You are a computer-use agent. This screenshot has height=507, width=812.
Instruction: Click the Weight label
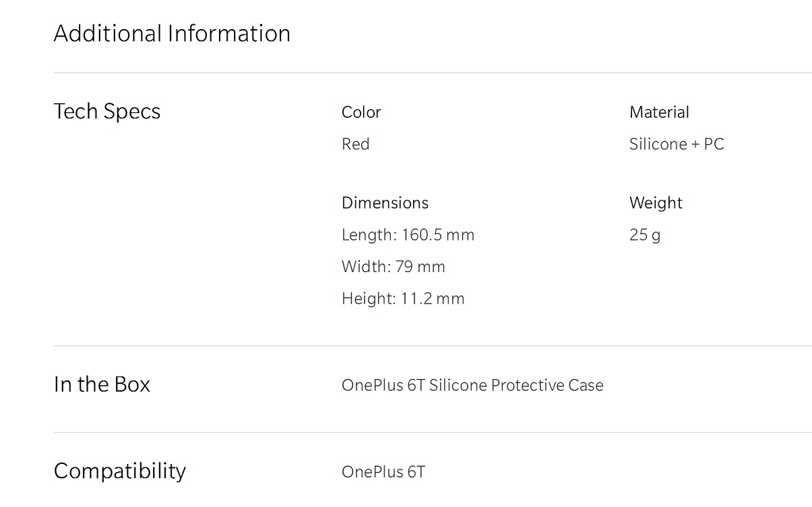[656, 203]
